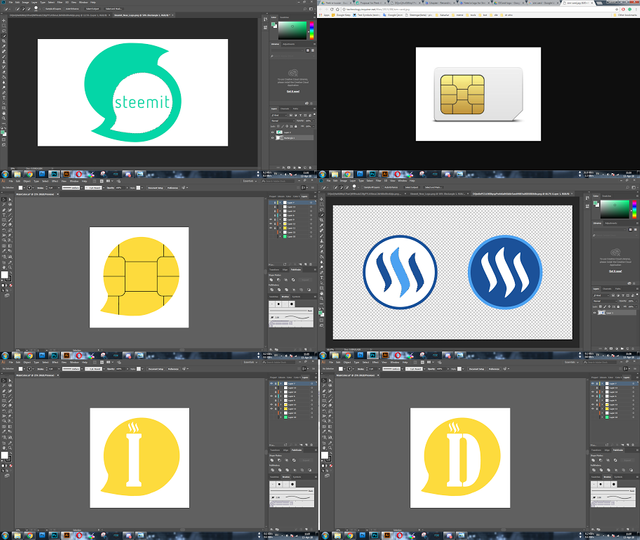The image size is (640, 540).
Task: Select Pen tool in chip-bubble Illustrator window
Action: (4, 209)
